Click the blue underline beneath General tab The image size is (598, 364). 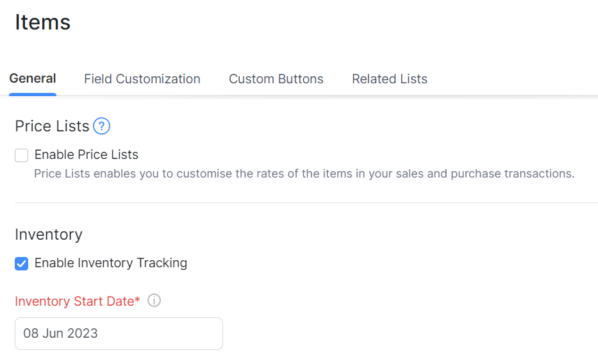click(33, 94)
